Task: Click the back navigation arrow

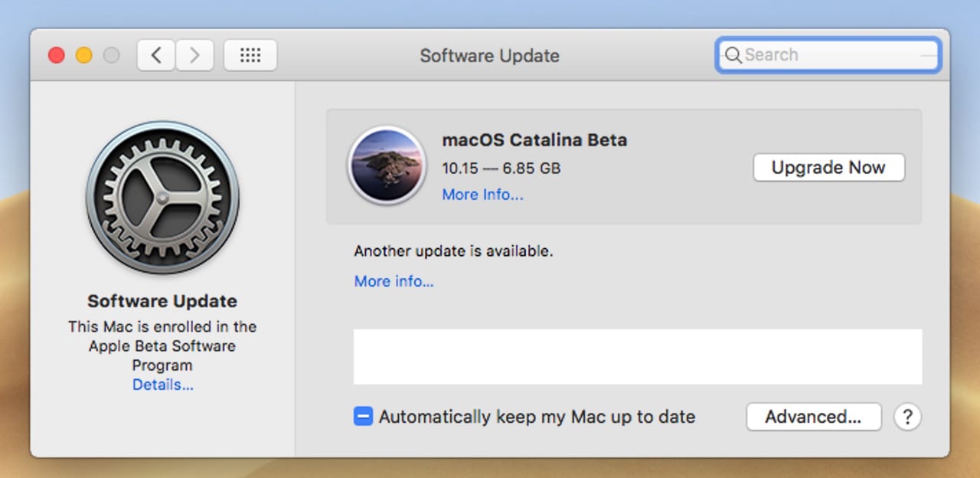Action: [x=155, y=54]
